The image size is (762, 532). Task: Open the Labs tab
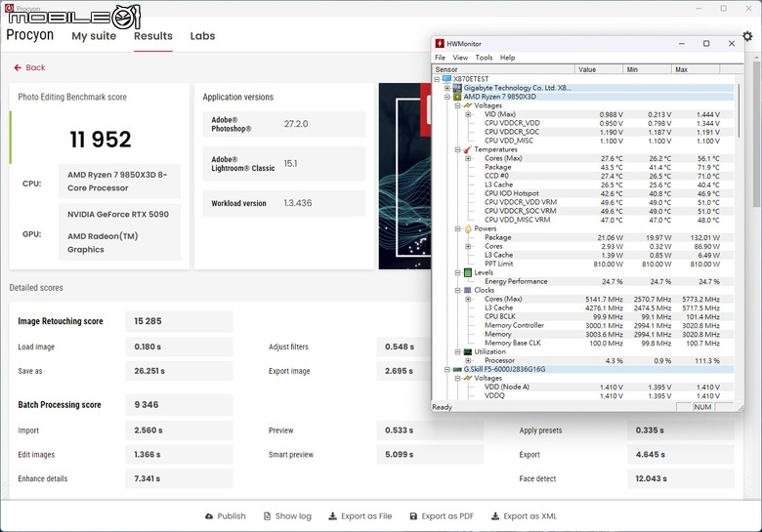pyautogui.click(x=202, y=36)
